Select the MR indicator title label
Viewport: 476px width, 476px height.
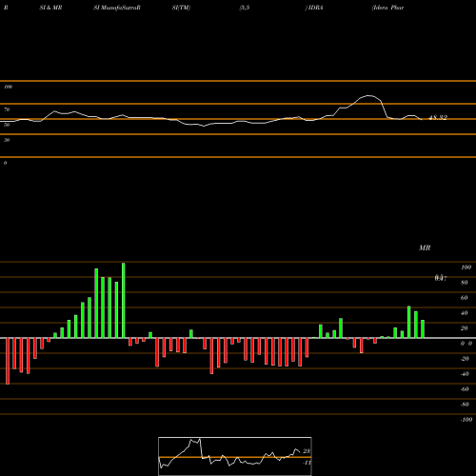(425, 248)
